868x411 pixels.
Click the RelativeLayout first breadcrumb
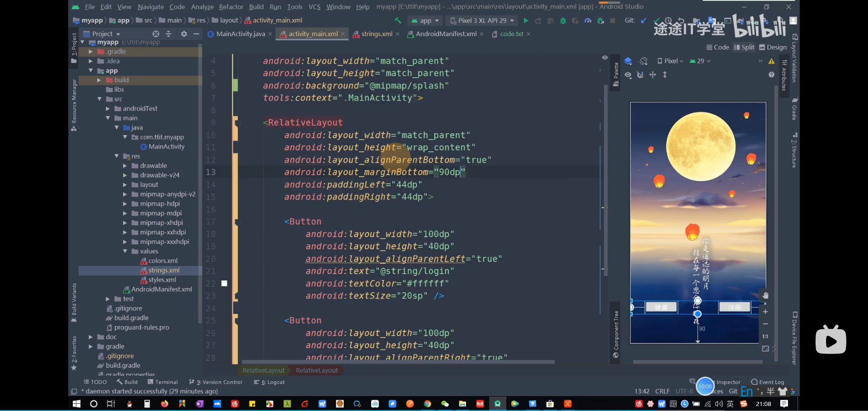pos(264,370)
